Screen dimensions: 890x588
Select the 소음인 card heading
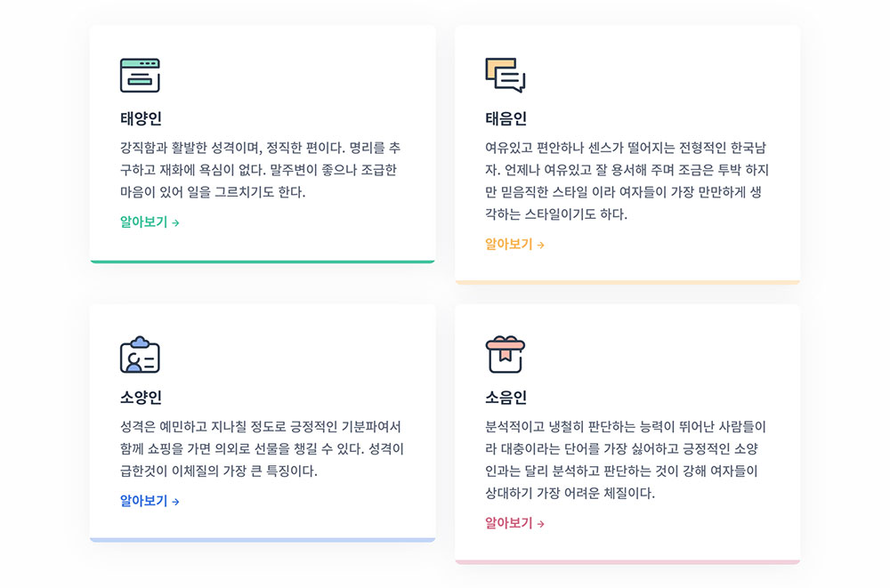click(x=506, y=398)
